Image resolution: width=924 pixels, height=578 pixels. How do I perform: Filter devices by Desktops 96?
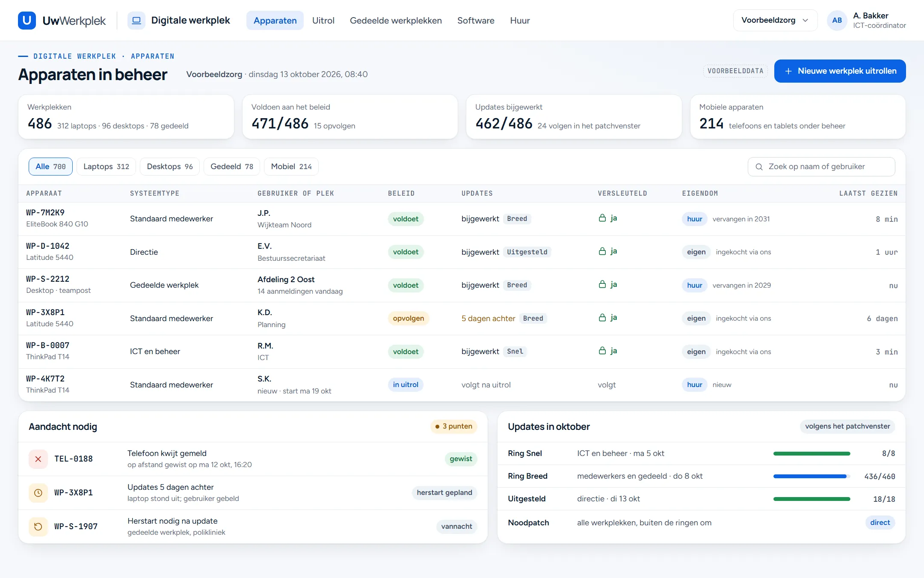170,167
